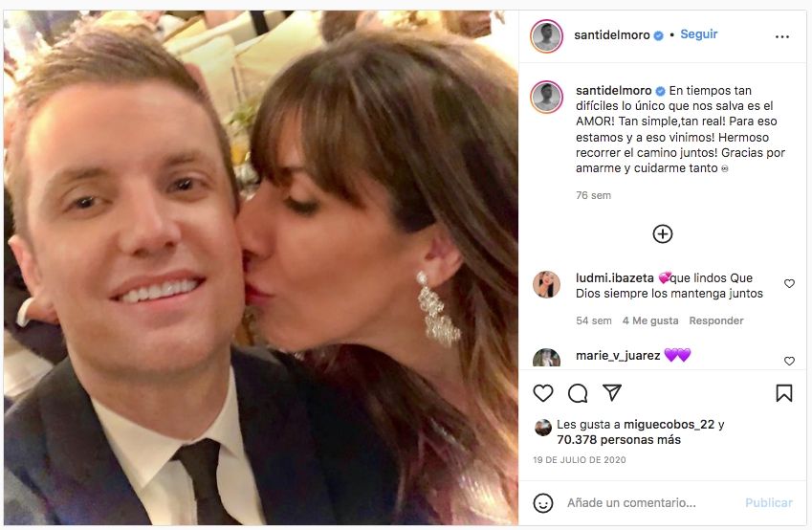Open comments with the speech bubble icon
The image size is (812, 530).
click(x=578, y=393)
